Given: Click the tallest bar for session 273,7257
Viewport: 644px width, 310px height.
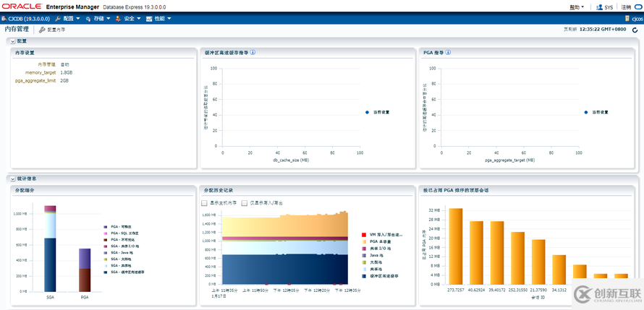Looking at the screenshot, I should point(455,246).
